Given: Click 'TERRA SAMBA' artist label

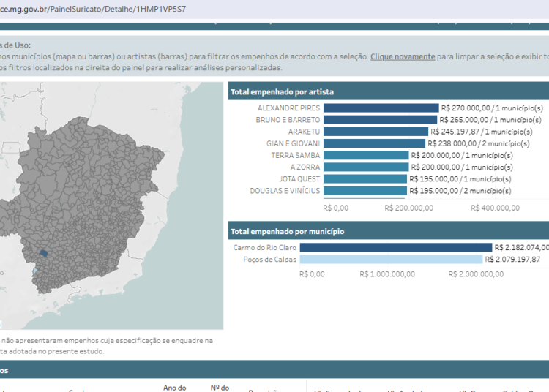Looking at the screenshot, I should click(296, 155).
